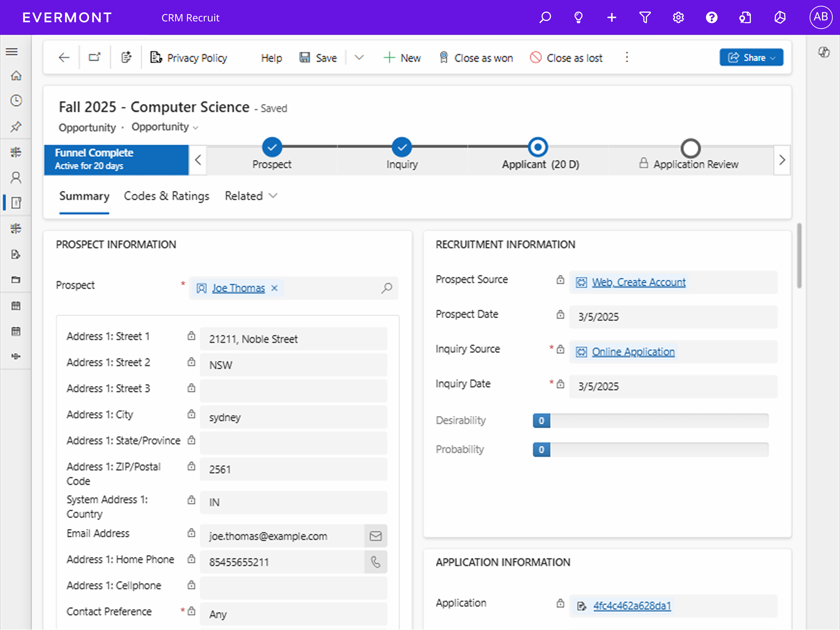Open the search magnifier in top bar
840x630 pixels.
click(x=545, y=17)
